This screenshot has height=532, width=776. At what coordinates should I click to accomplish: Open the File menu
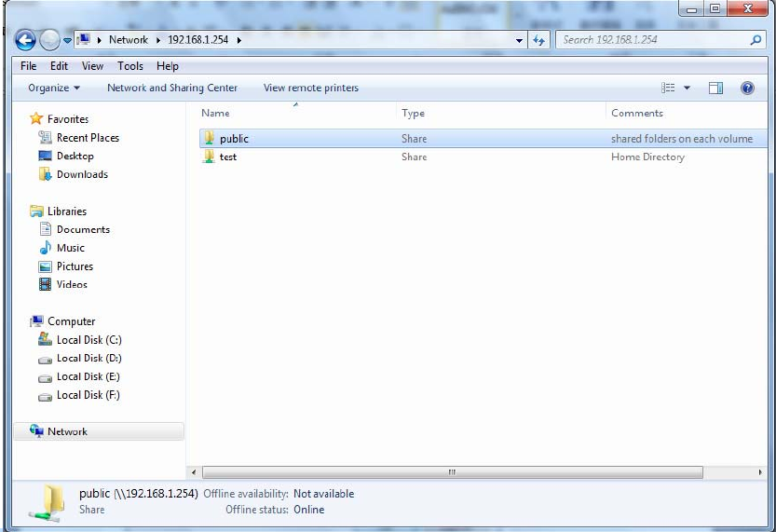(x=28, y=66)
